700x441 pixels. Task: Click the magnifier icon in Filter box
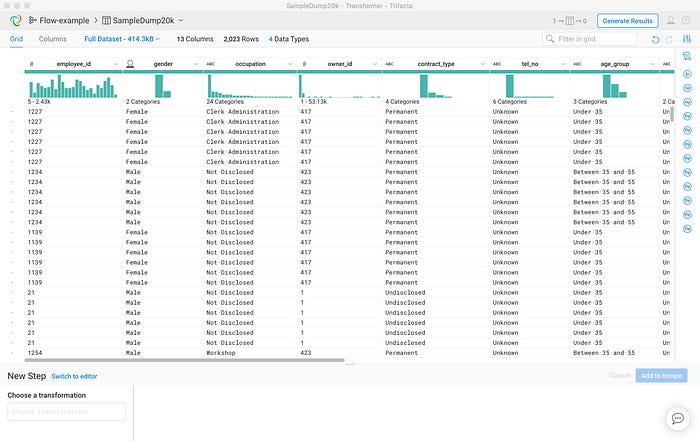coord(550,39)
